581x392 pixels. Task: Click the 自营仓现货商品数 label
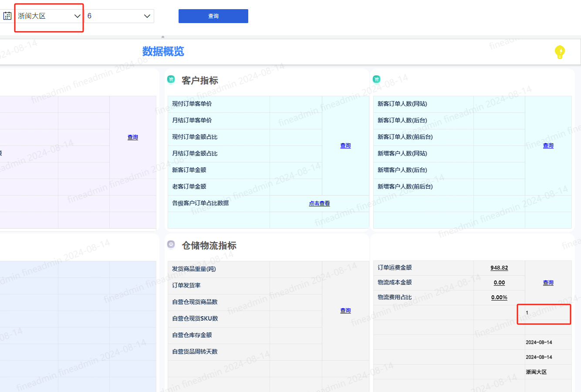[195, 302]
